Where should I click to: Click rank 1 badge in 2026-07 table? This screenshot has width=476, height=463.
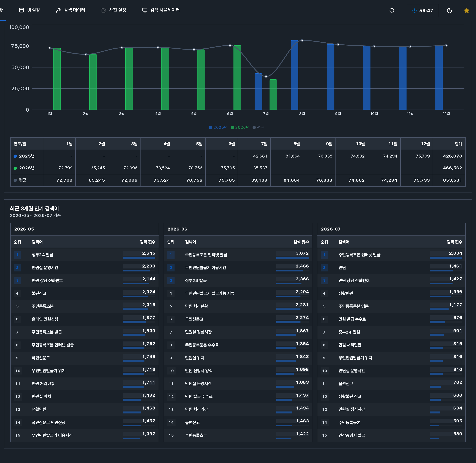pyautogui.click(x=324, y=255)
